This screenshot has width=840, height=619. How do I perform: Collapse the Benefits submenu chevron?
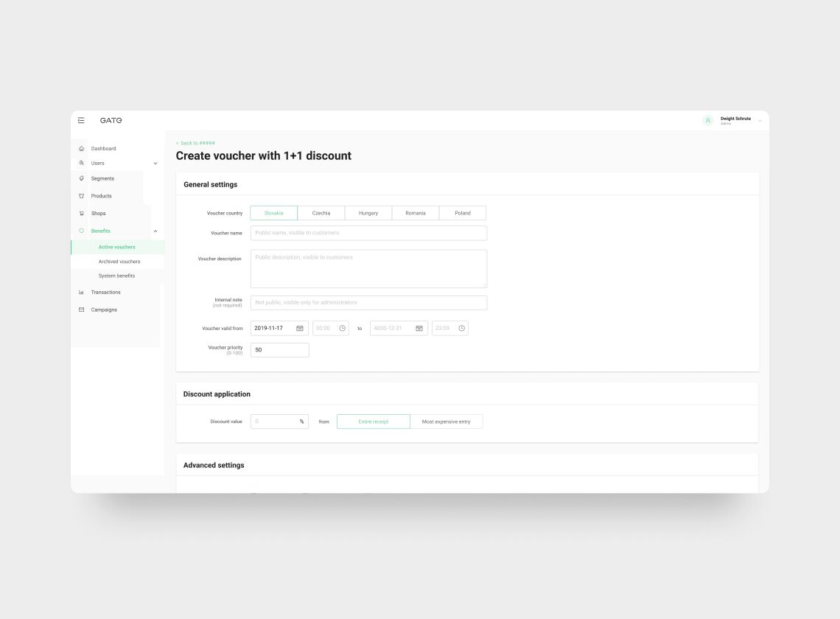click(x=155, y=231)
